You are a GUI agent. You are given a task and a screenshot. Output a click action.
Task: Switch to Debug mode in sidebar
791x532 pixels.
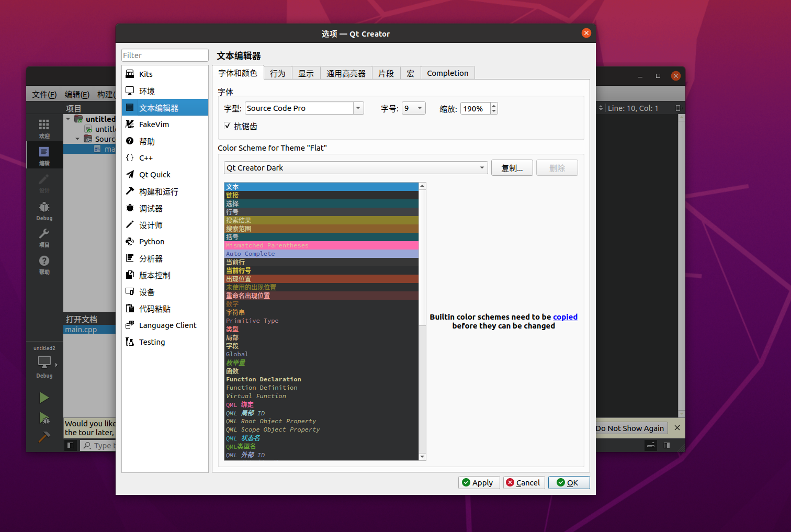click(44, 211)
